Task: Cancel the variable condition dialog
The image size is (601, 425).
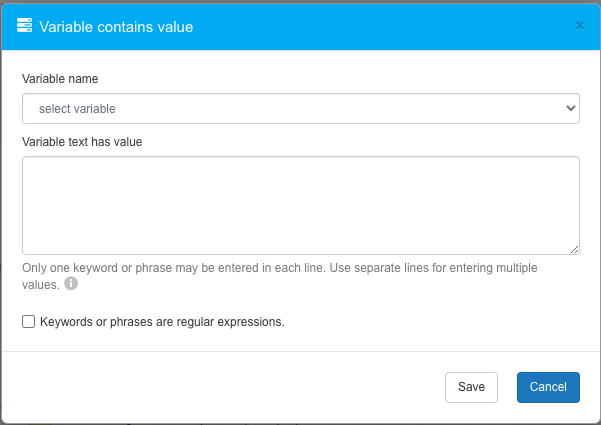Action: tap(548, 387)
